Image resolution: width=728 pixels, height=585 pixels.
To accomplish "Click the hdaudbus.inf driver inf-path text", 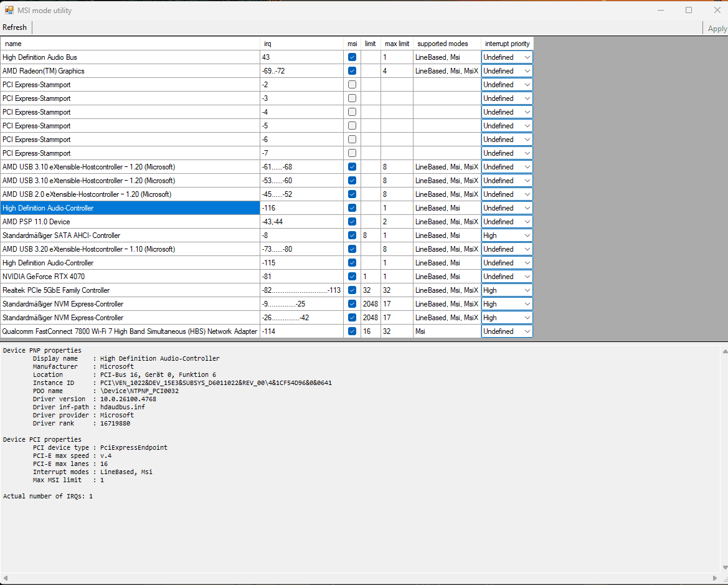I will [x=123, y=407].
